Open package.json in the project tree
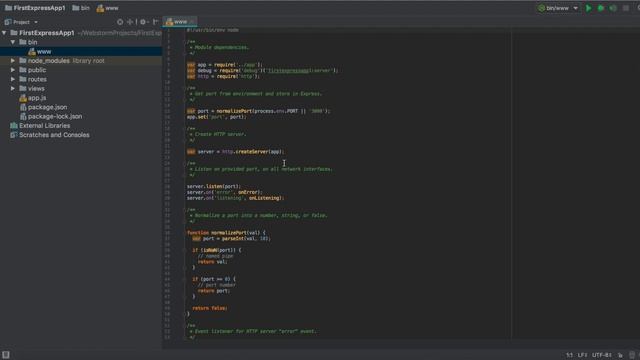640x360 pixels. pyautogui.click(x=47, y=107)
